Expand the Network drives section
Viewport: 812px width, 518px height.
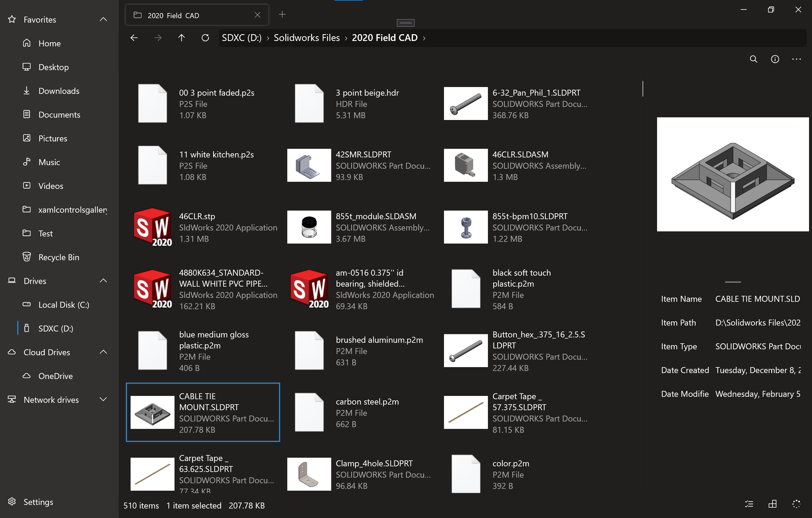(104, 399)
